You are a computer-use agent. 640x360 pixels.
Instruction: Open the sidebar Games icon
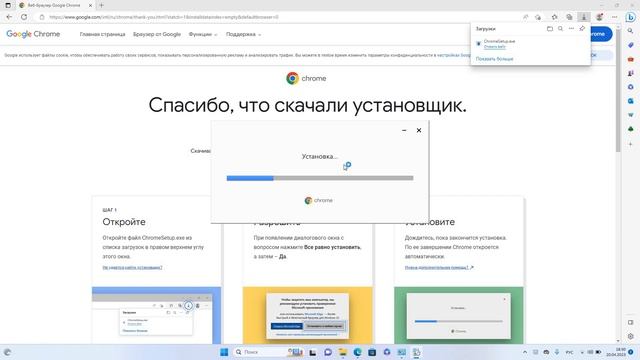631,73
